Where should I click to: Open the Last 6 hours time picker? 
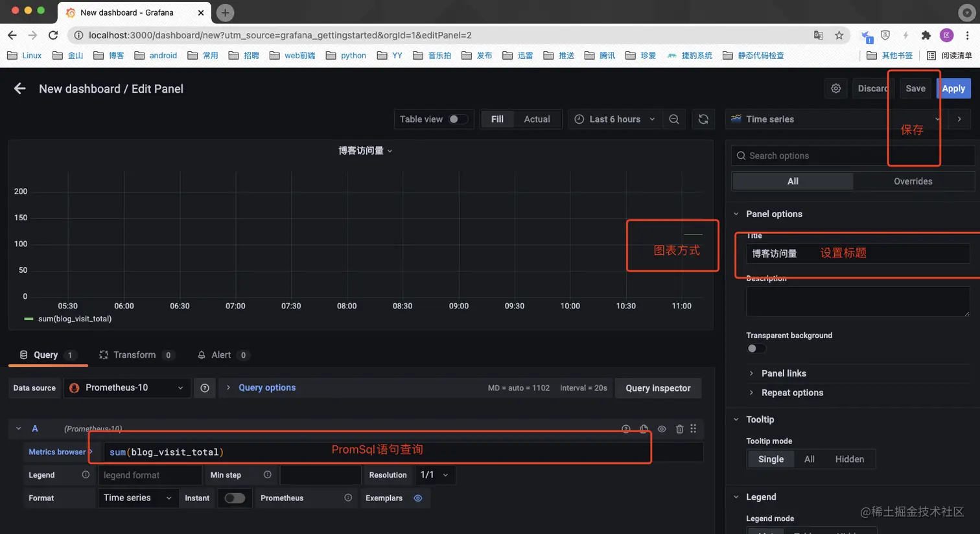614,119
